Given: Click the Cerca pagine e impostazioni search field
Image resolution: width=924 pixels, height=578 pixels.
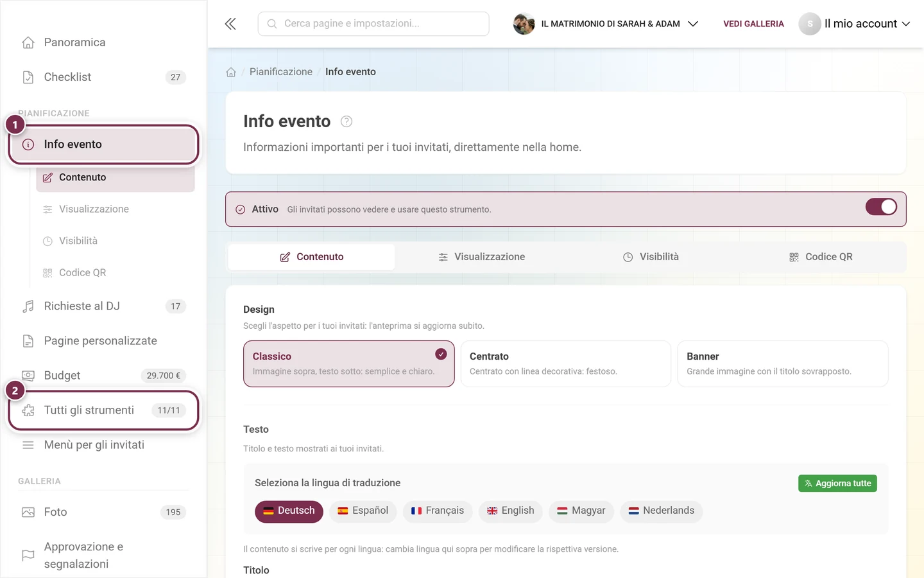Looking at the screenshot, I should coord(373,24).
